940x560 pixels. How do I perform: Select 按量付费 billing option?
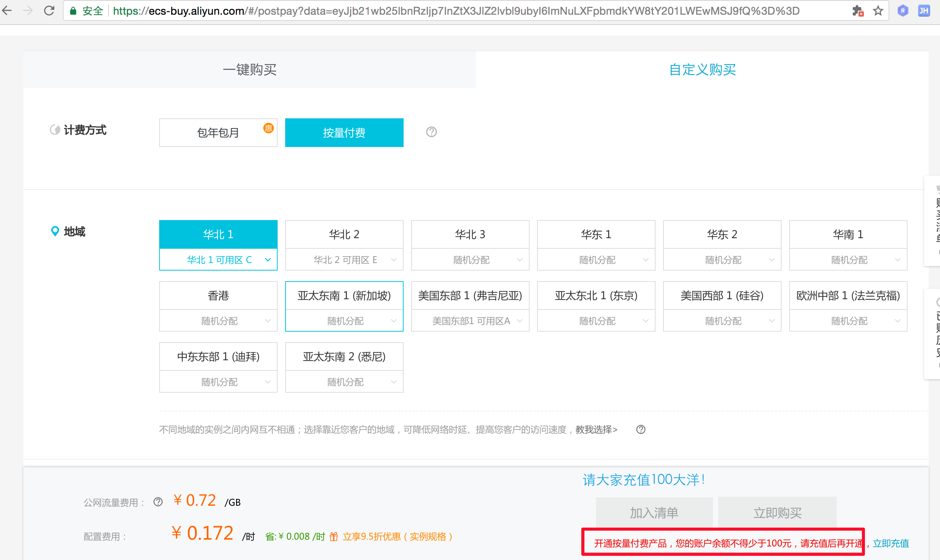click(x=344, y=132)
